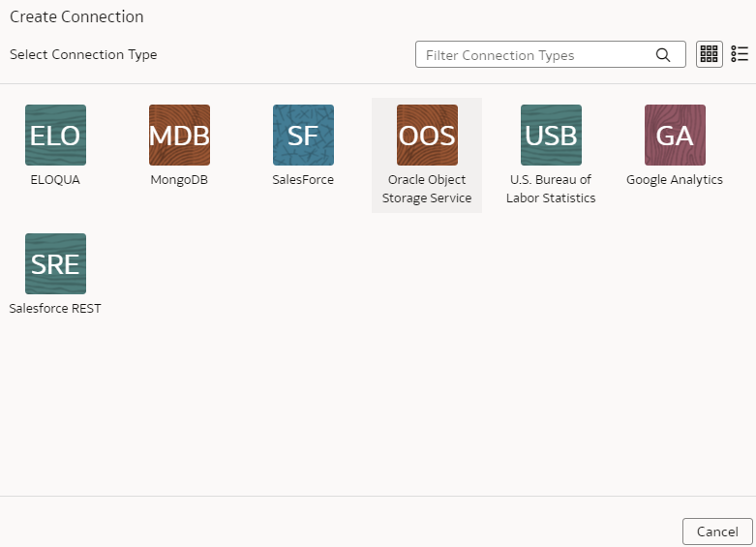Viewport: 756px width, 547px height.
Task: Select the Oracle Object Storage Service icon
Action: click(427, 136)
